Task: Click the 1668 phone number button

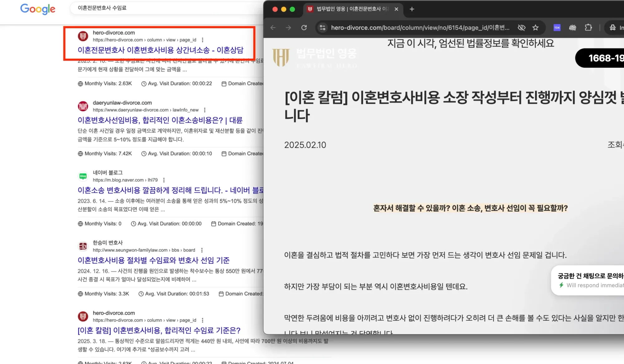Action: (x=603, y=58)
